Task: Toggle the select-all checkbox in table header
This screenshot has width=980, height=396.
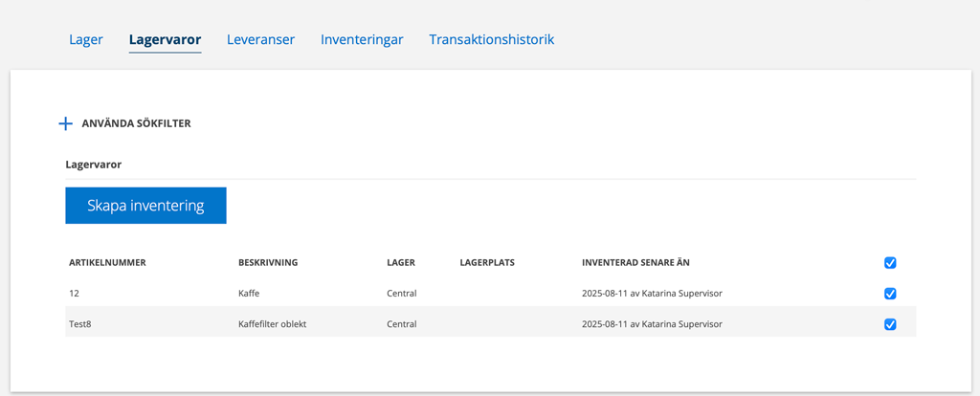Action: [x=891, y=263]
